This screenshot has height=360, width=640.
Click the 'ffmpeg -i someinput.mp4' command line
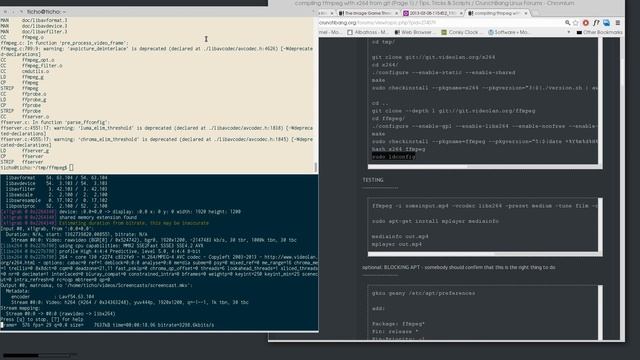pos(484,206)
